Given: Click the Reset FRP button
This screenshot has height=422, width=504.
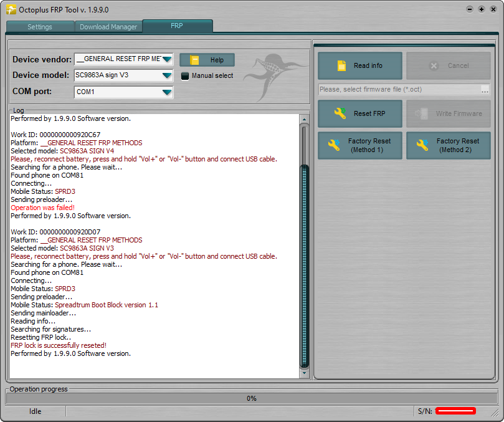Looking at the screenshot, I should 360,113.
